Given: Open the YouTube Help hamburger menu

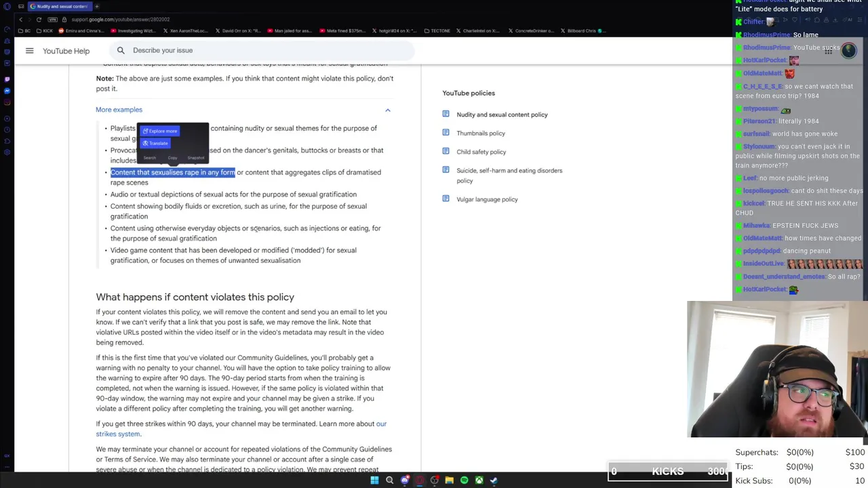Looking at the screenshot, I should coord(29,51).
